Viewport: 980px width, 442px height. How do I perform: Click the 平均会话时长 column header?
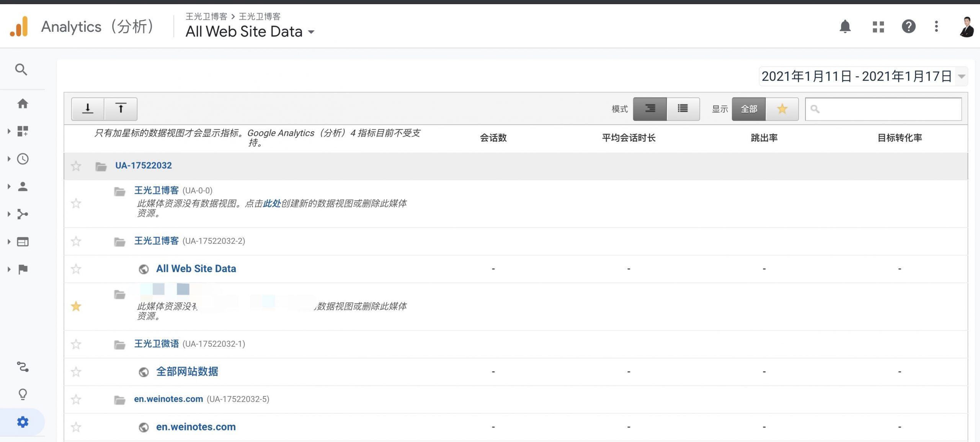coord(629,138)
